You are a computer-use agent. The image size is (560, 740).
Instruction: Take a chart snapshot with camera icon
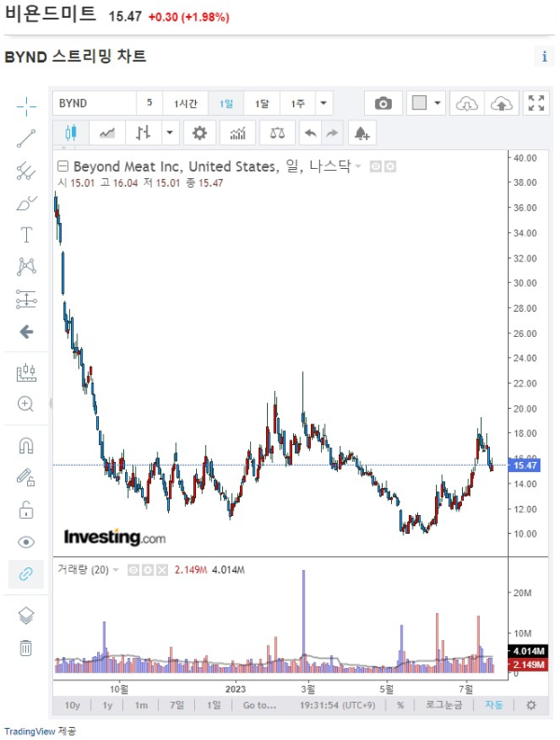[x=383, y=104]
